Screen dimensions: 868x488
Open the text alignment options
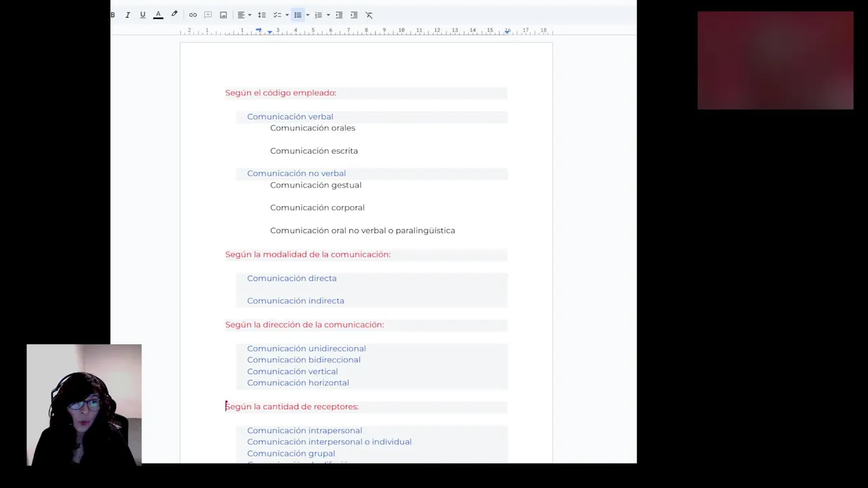pos(244,15)
